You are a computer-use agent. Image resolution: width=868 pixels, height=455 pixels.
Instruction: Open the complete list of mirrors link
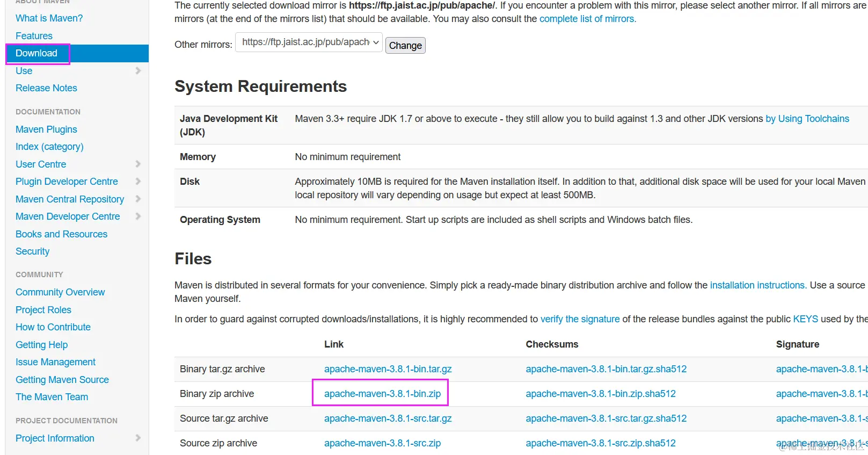pos(588,19)
